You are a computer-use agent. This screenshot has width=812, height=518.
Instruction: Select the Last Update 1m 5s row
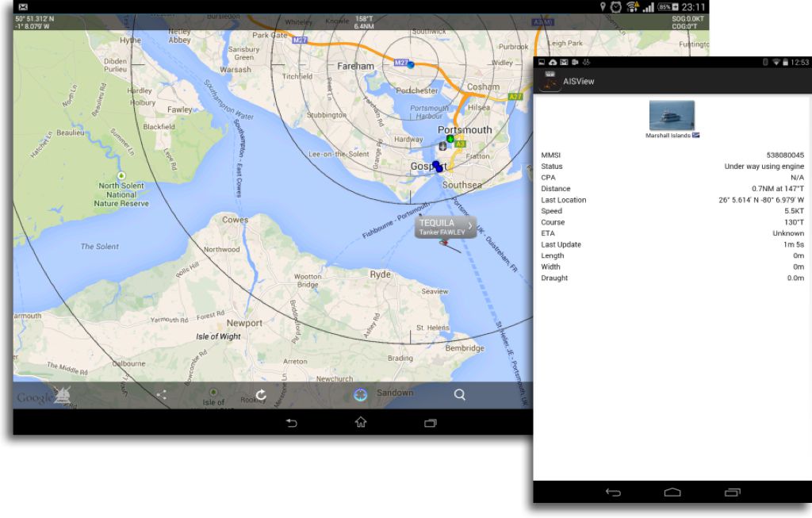click(x=672, y=244)
